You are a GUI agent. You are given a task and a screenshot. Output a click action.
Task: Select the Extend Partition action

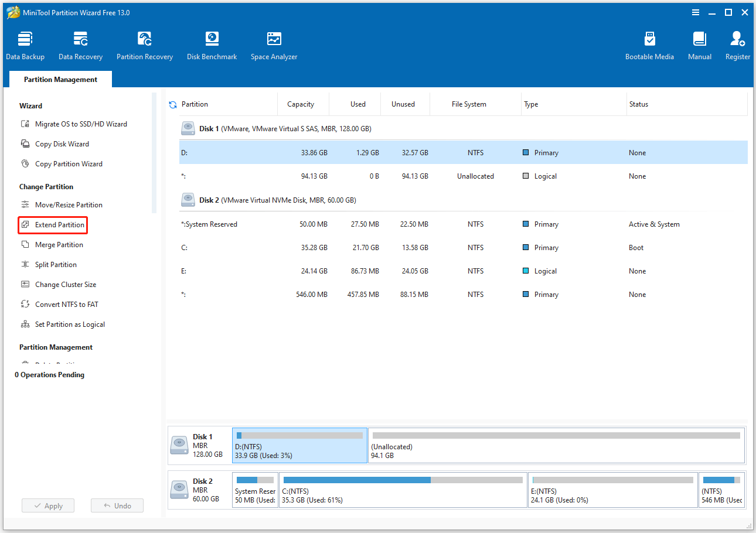pos(57,224)
